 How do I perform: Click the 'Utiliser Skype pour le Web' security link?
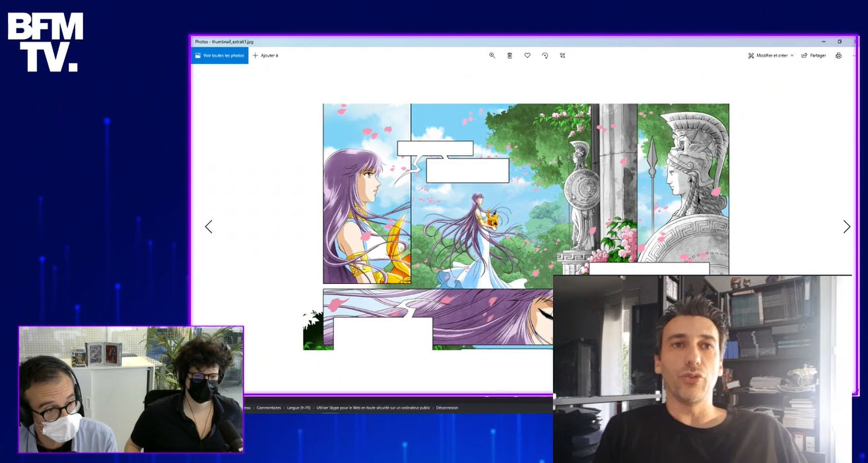374,408
